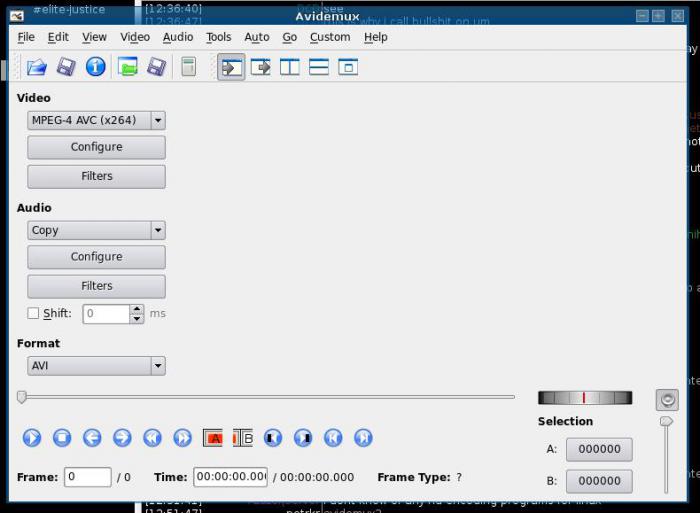Open the Audio menu

pos(178,37)
